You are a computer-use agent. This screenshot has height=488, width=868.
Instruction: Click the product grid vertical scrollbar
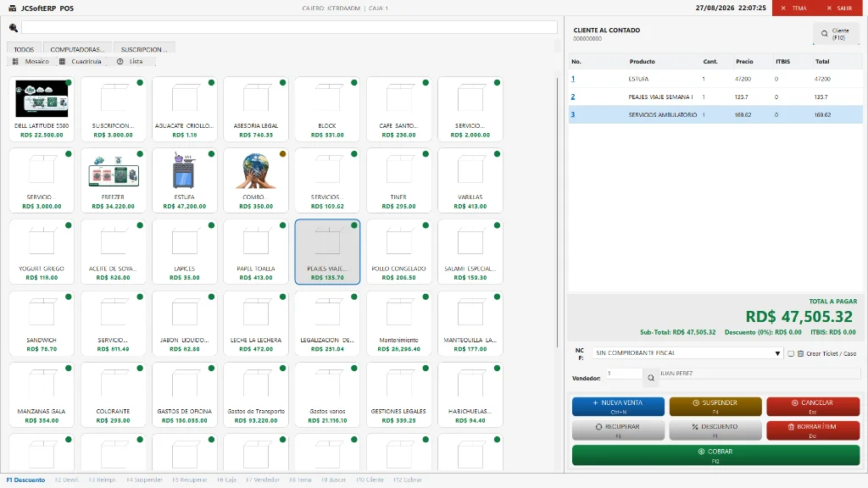point(557,213)
